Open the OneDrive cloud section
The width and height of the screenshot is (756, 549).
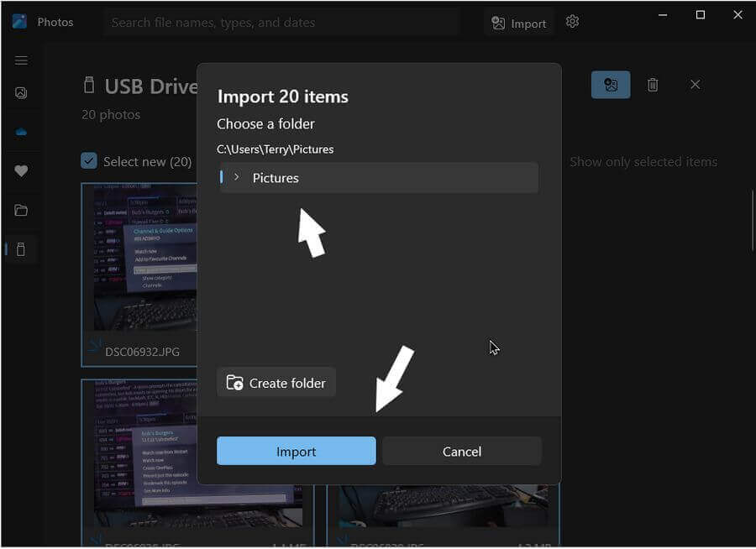click(x=21, y=132)
